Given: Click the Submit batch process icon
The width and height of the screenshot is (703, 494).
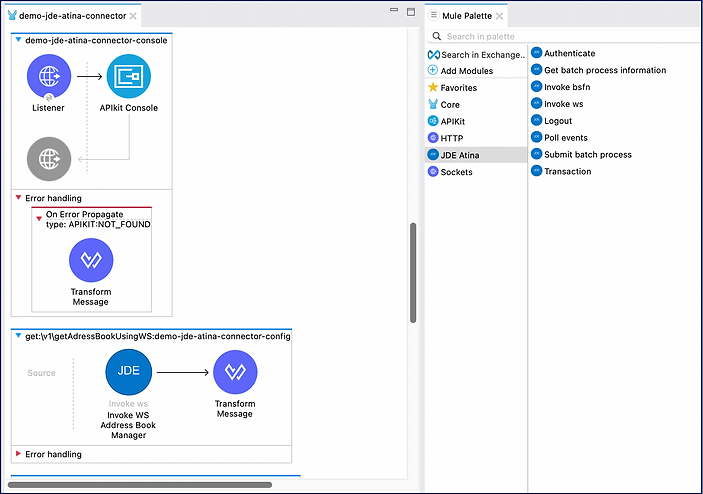Looking at the screenshot, I should coord(537,154).
